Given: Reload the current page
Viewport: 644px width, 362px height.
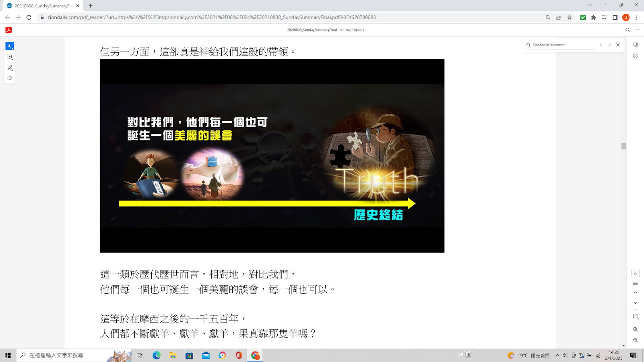Looking at the screenshot, I should [x=29, y=17].
